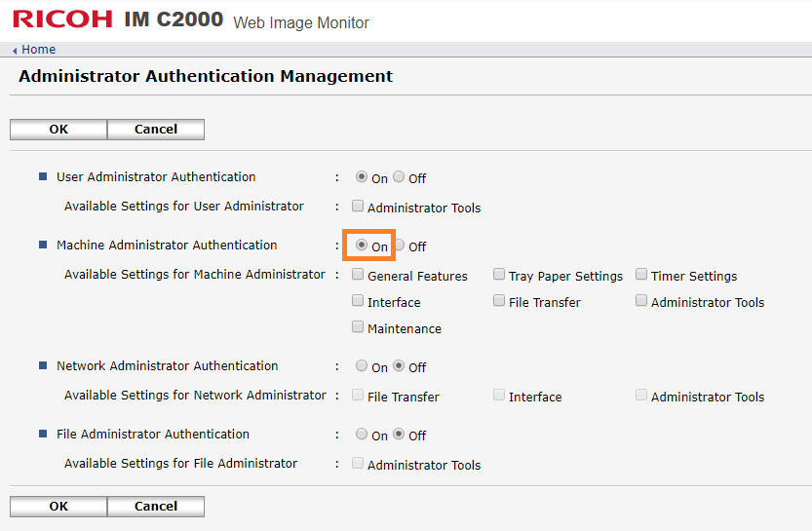Check the General Features checkbox

click(x=358, y=275)
